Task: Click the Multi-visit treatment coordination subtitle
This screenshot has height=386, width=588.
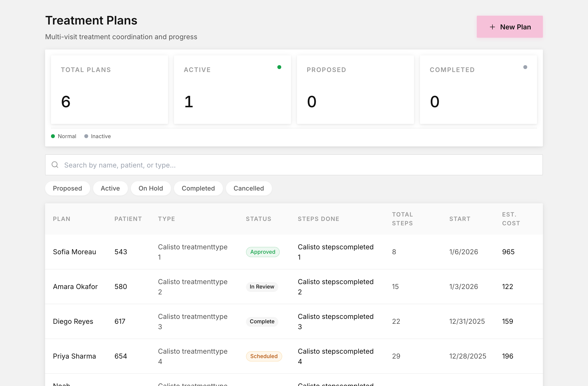Action: point(121,37)
